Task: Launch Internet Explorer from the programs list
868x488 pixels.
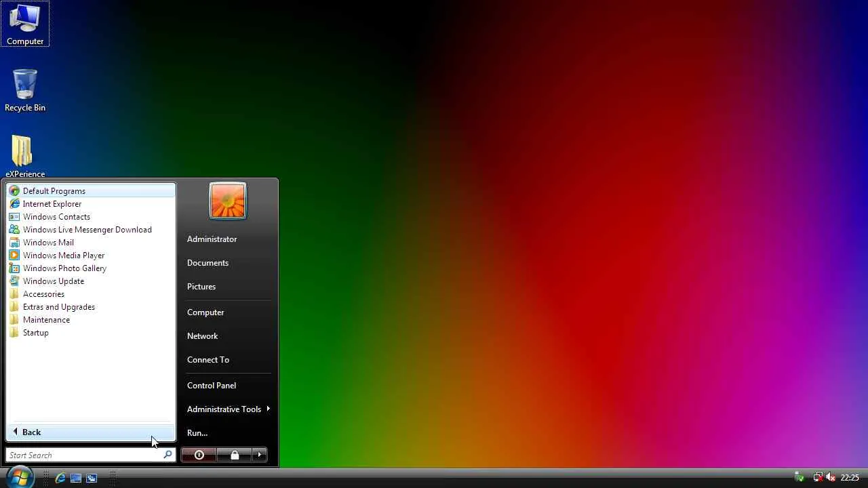Action: point(91,204)
